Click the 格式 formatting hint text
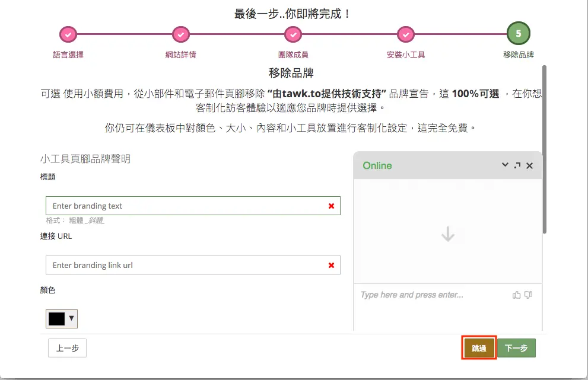This screenshot has width=588, height=380. (75, 221)
